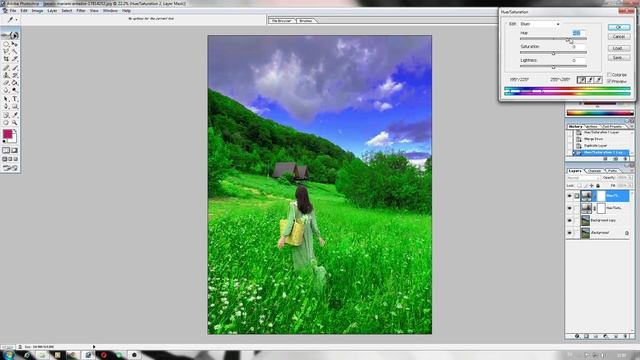Click the Lightness slider handle
Screen dimensions: 640x360
point(553,67)
